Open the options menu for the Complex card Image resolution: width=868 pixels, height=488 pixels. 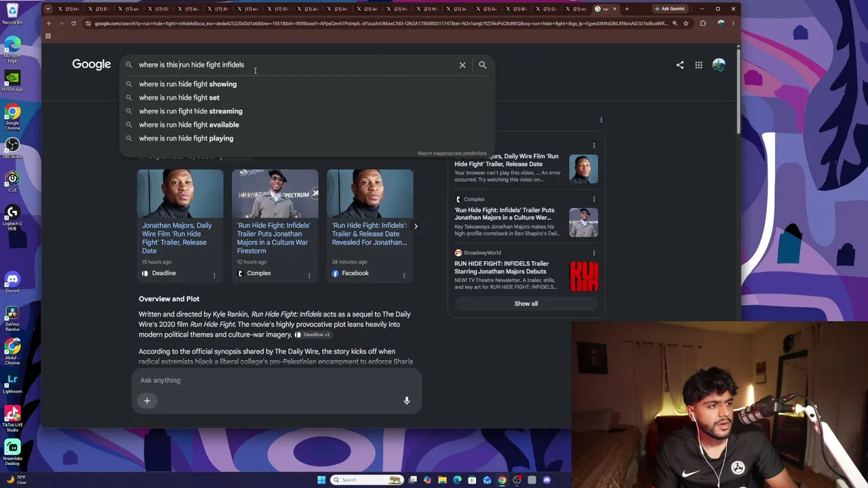309,275
